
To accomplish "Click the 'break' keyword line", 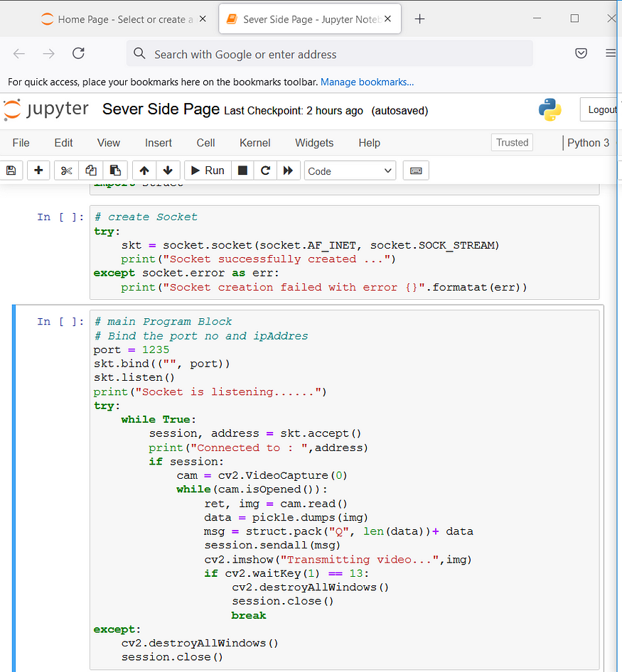I will (x=249, y=615).
